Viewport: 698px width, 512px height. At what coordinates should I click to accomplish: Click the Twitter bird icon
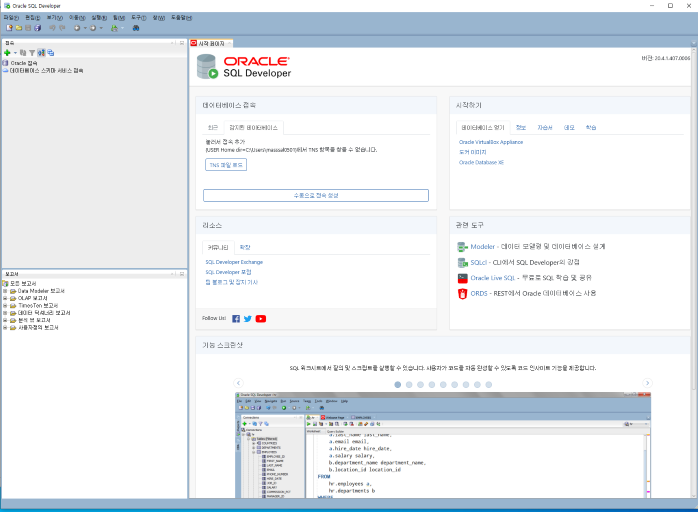[x=248, y=319]
